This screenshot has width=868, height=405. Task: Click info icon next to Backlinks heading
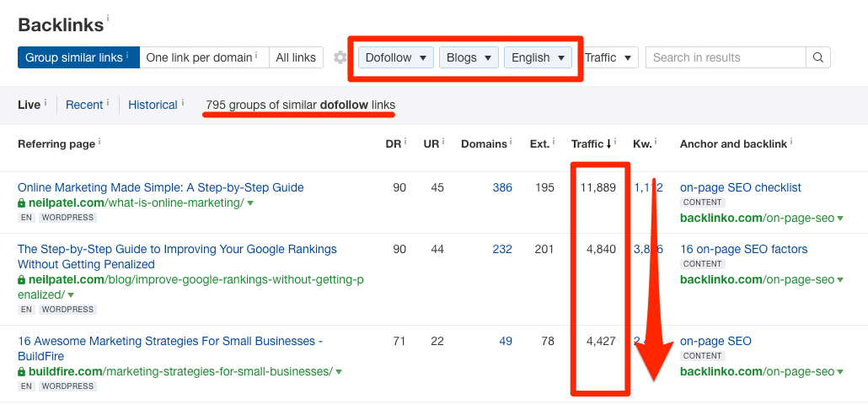pos(108,18)
